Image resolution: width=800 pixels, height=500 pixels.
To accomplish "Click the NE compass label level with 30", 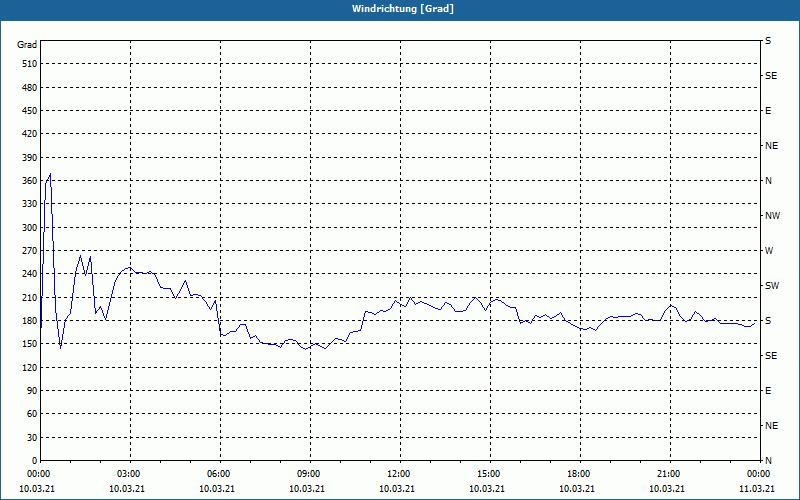I will point(771,426).
